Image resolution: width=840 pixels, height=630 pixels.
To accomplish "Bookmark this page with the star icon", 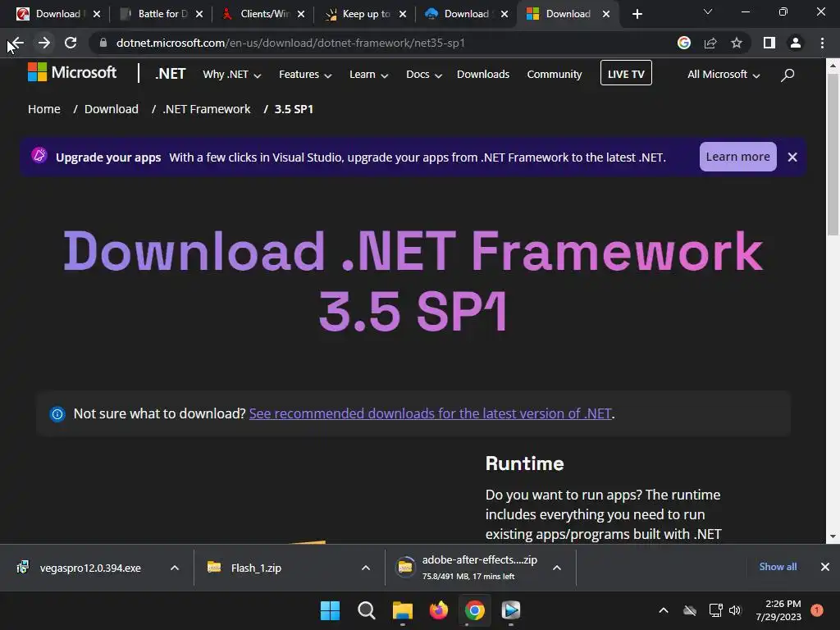I will tap(737, 43).
